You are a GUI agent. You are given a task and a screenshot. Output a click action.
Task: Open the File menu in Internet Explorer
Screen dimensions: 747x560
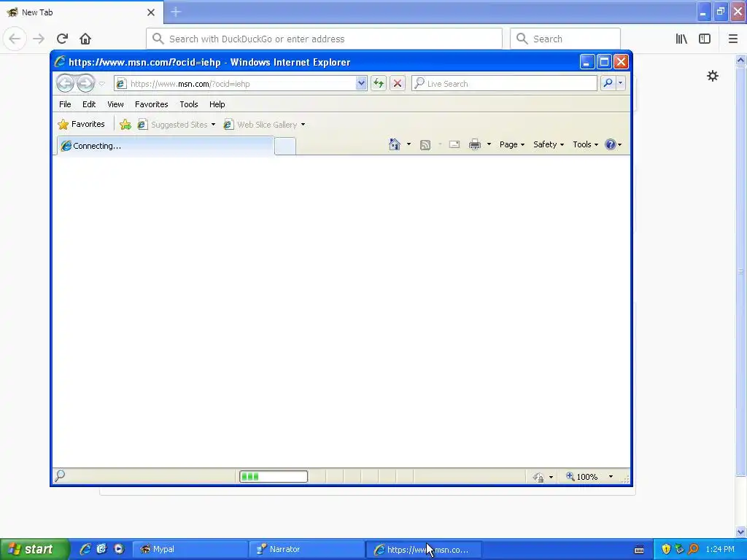point(65,104)
